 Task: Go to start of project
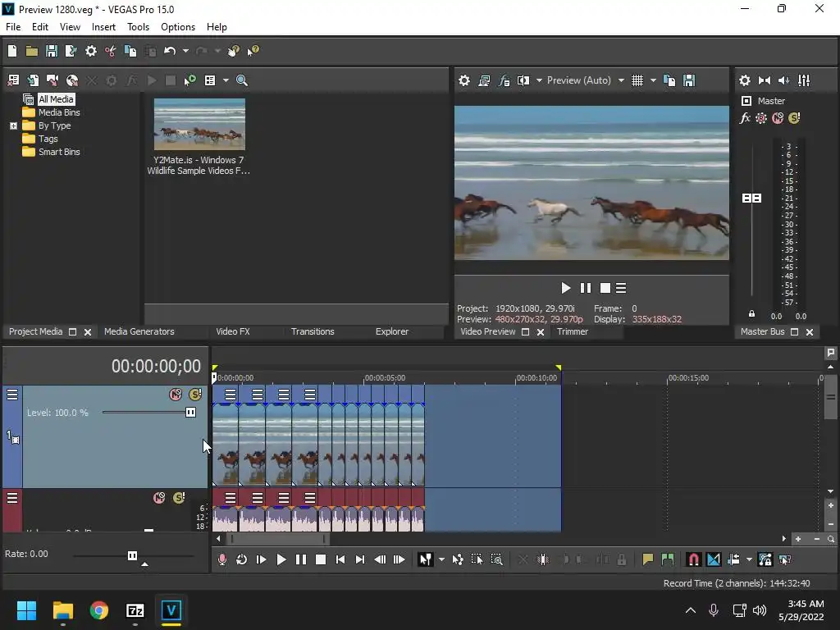point(340,559)
